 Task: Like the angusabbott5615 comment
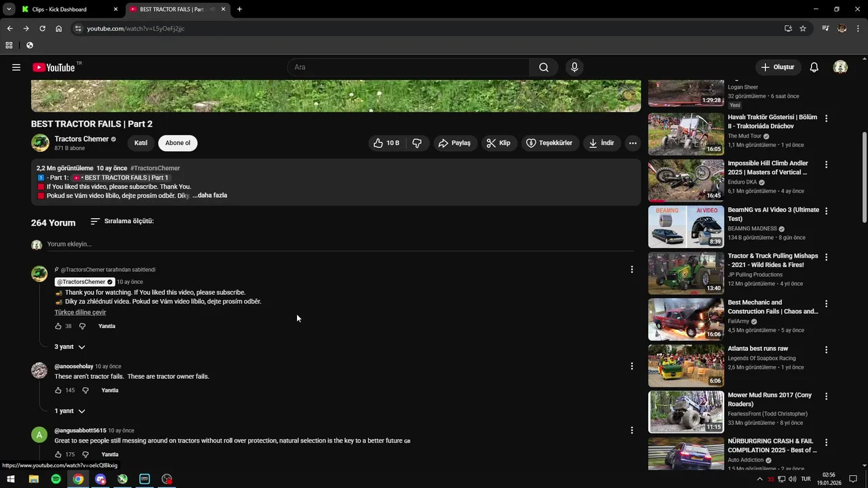pos(58,454)
